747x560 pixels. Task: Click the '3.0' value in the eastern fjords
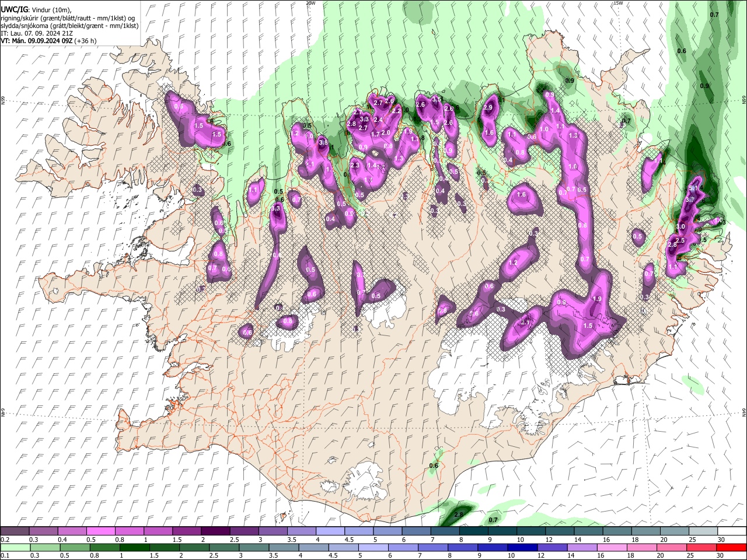pos(680,226)
